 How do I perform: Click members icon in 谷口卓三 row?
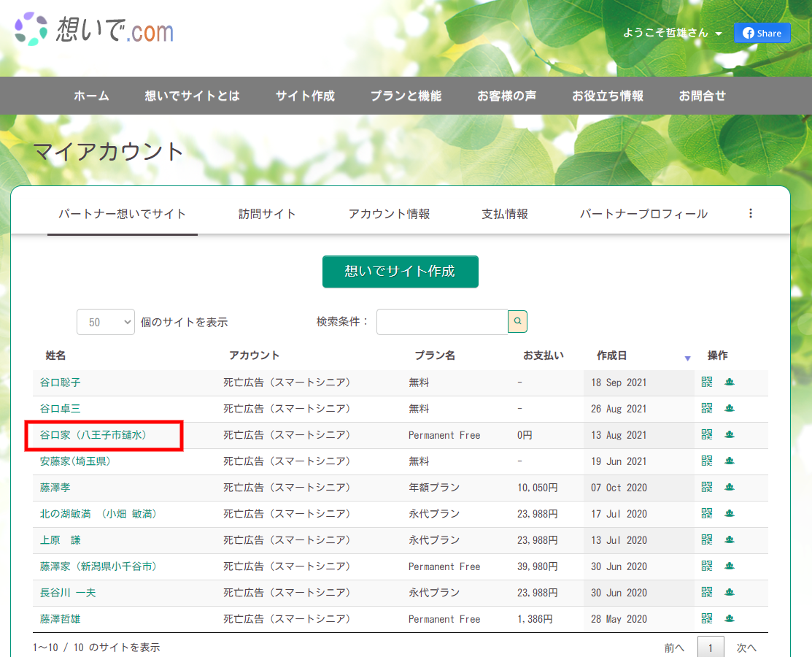729,408
